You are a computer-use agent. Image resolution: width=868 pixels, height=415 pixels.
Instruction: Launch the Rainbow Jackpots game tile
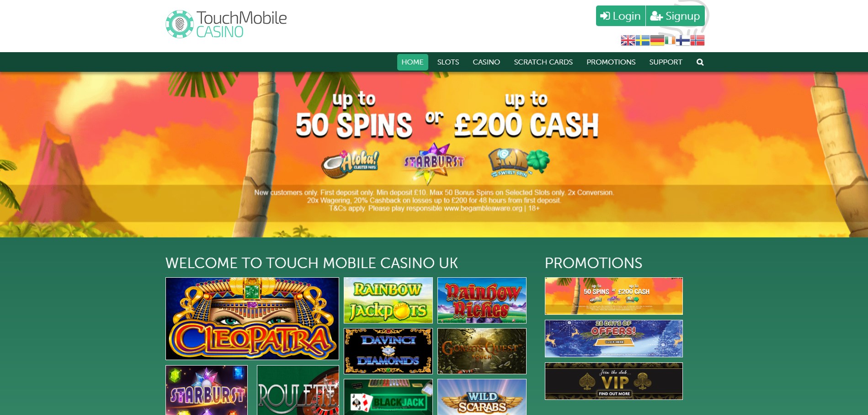pyautogui.click(x=388, y=300)
